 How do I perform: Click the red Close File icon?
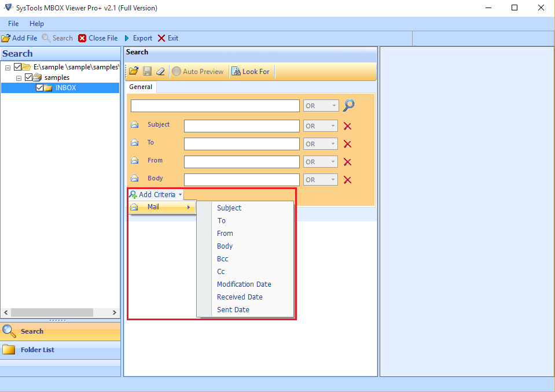pos(82,38)
